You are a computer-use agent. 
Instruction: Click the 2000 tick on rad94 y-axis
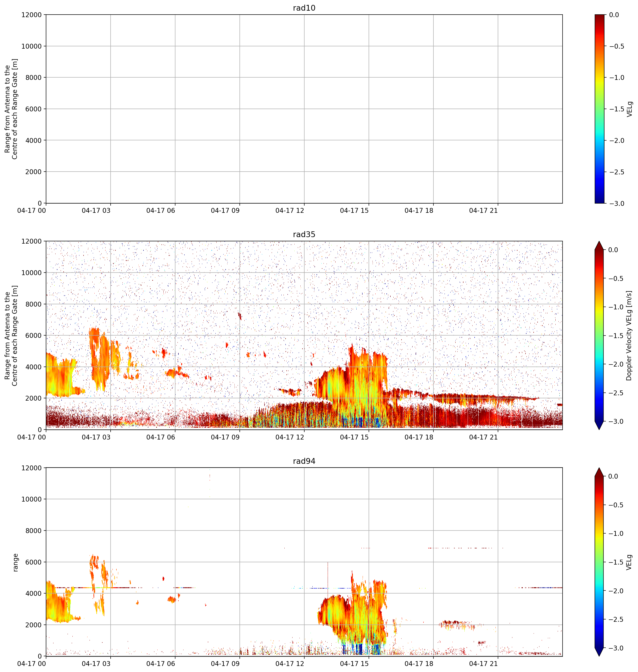pyautogui.click(x=33, y=625)
